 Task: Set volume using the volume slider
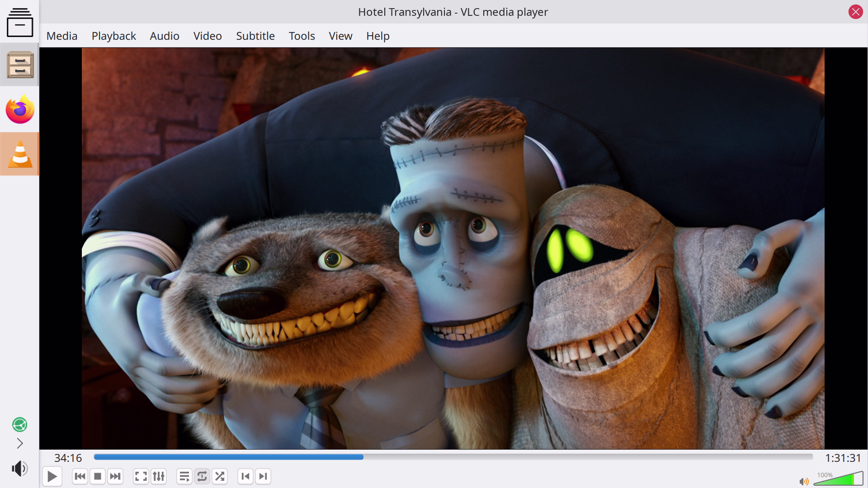(838, 479)
